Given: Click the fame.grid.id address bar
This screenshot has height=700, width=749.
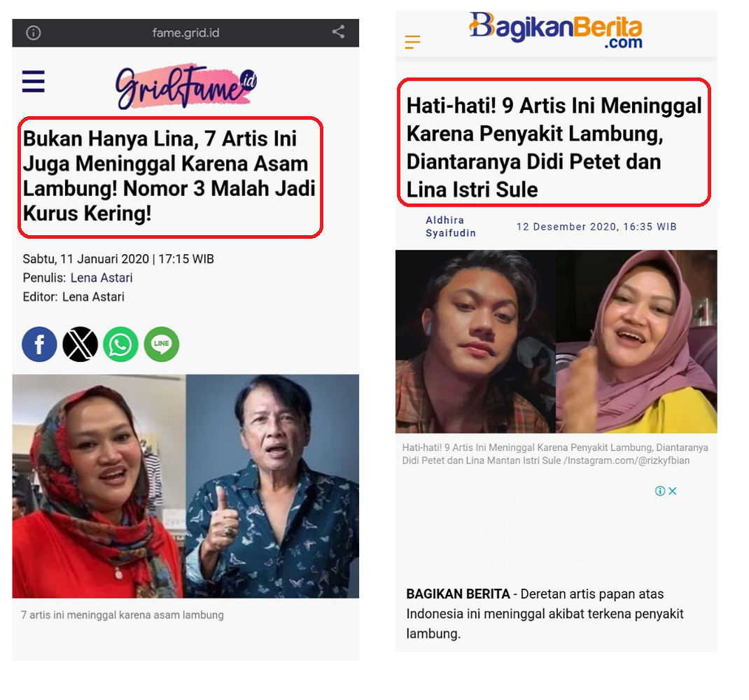Looking at the screenshot, I should coord(185,32).
